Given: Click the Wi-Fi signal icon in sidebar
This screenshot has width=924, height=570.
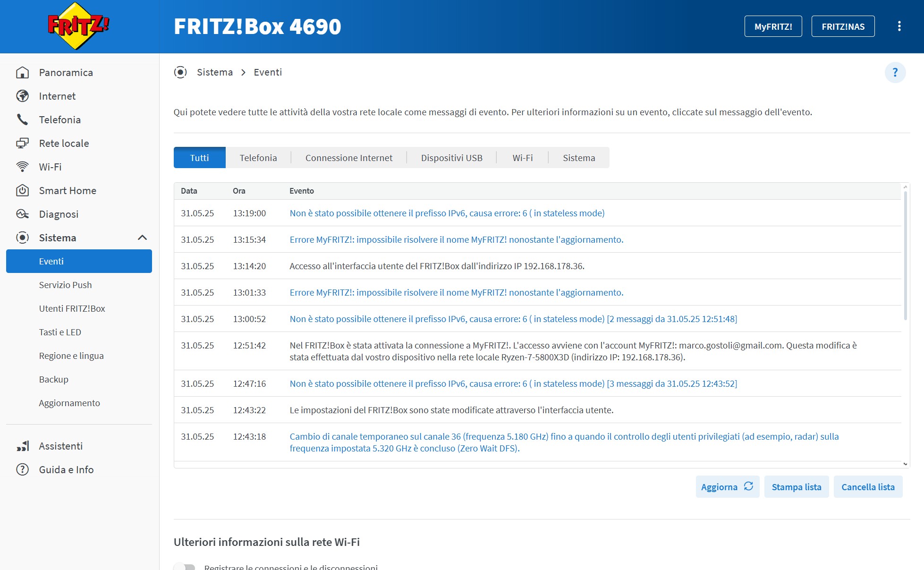Looking at the screenshot, I should click(x=22, y=167).
